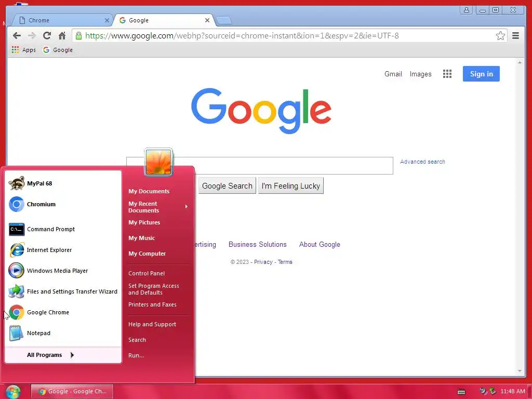This screenshot has height=399, width=532.
Task: Launch MyPal 68 from Start menu
Action: tap(63, 183)
